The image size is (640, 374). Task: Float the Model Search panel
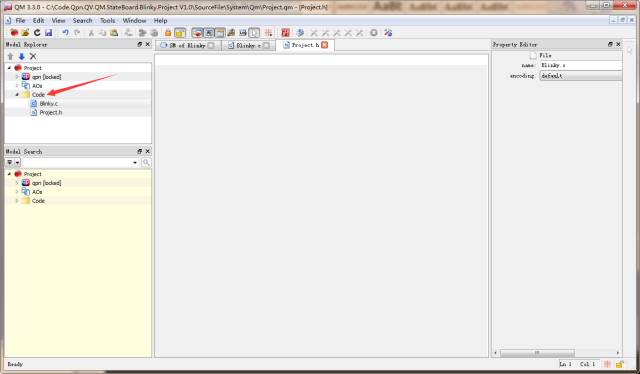coord(140,151)
